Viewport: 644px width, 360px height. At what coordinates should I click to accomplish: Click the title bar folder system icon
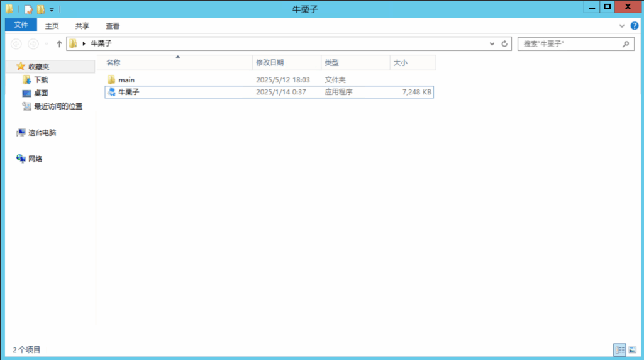[9, 9]
